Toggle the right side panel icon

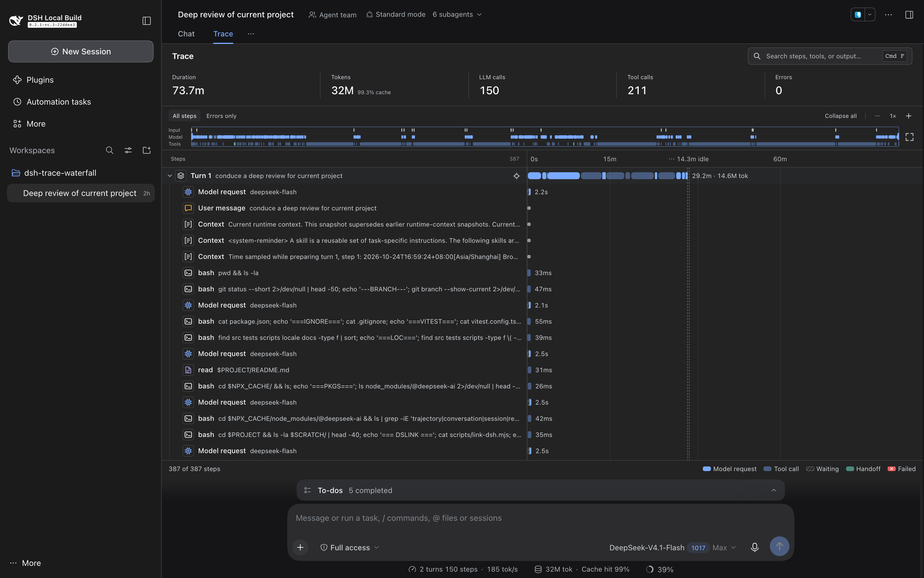909,14
